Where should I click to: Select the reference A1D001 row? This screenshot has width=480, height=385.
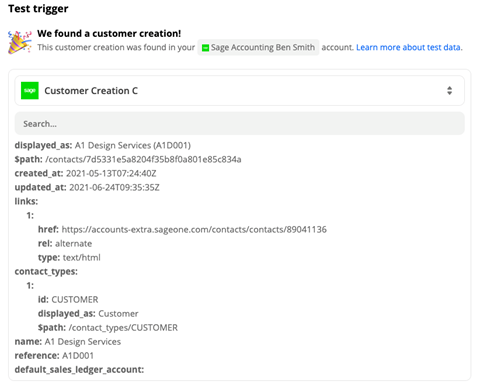[x=54, y=356]
